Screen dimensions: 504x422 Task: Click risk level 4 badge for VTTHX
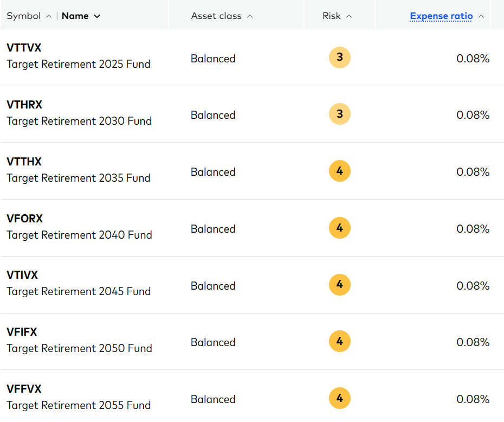[340, 171]
